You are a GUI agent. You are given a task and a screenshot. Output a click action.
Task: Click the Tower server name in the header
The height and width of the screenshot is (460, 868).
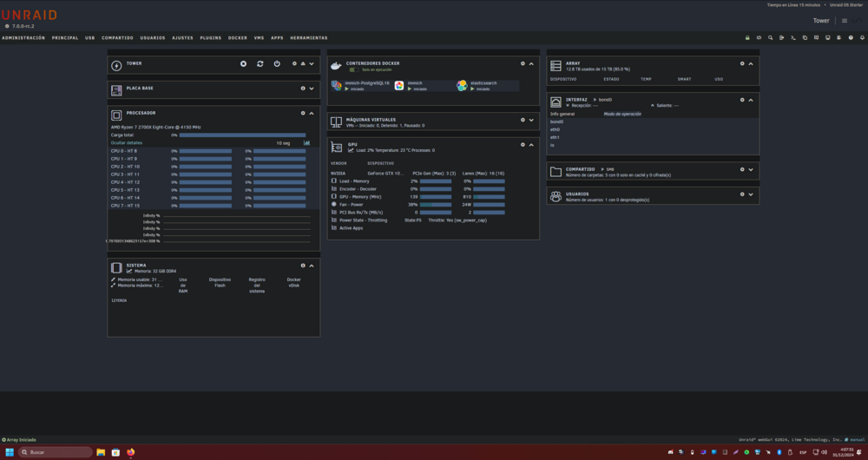(821, 21)
